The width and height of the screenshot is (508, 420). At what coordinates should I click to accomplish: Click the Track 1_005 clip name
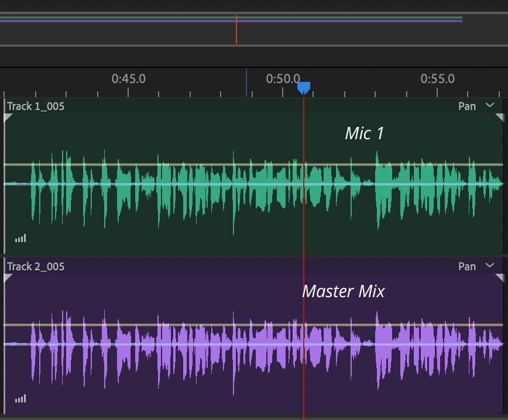(36, 106)
